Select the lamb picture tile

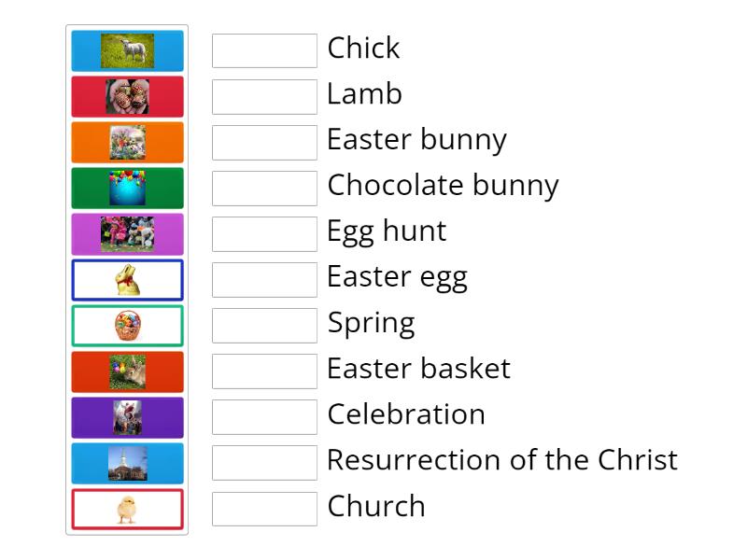128,50
